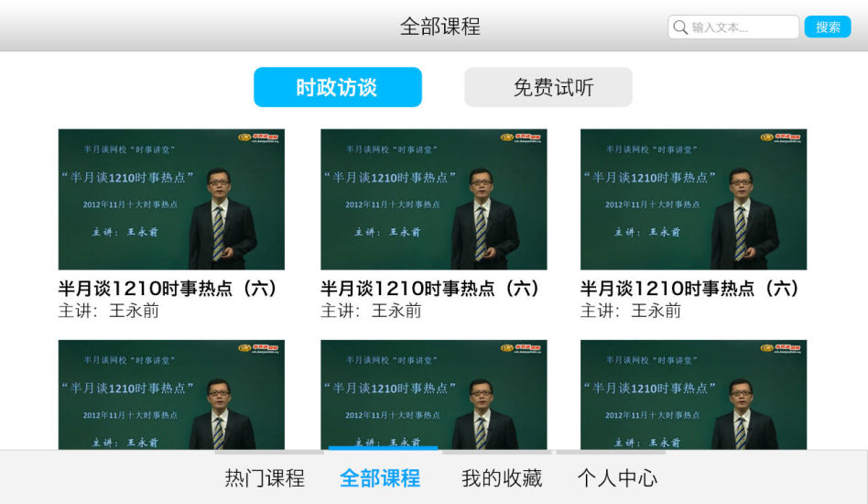Screen dimensions: 868x504
Task: Click 主讲:王永前 under the rightmost course
Action: [x=631, y=311]
